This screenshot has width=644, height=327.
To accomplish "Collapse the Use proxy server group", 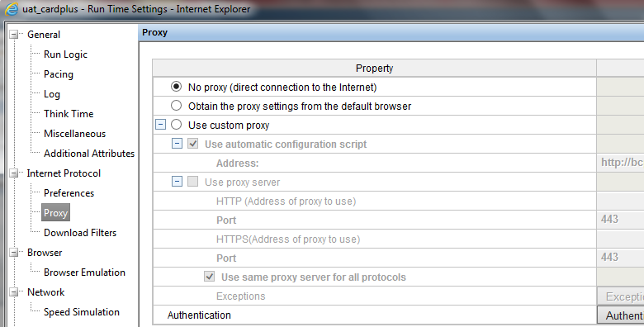I will tap(177, 182).
